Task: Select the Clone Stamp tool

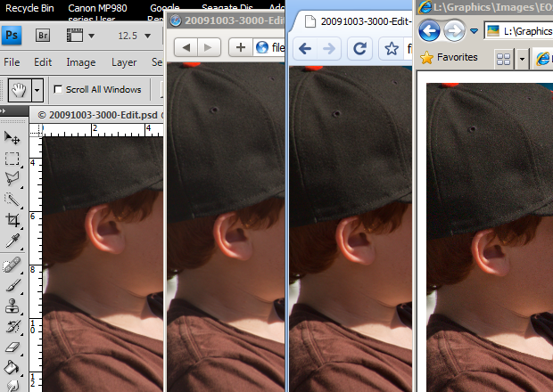Action: coord(12,306)
